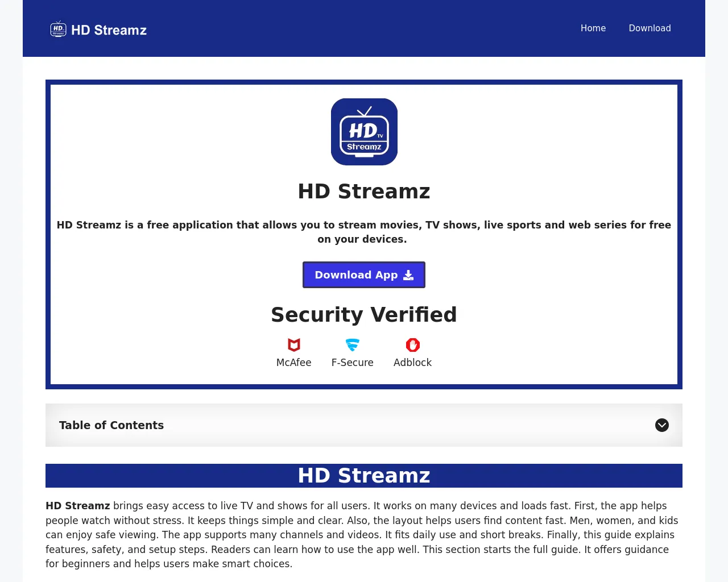Screen dimensions: 728x582
Task: Click the HD Streamz header logo icon
Action: pyautogui.click(x=58, y=29)
